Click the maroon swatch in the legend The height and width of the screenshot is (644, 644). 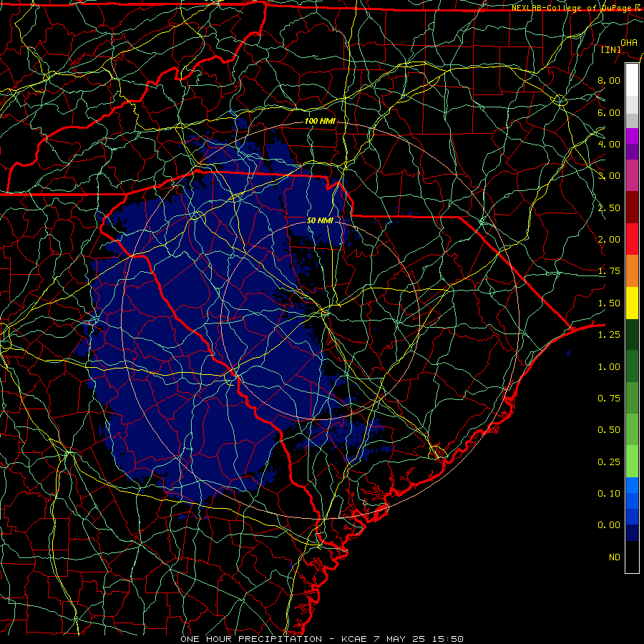point(632,207)
